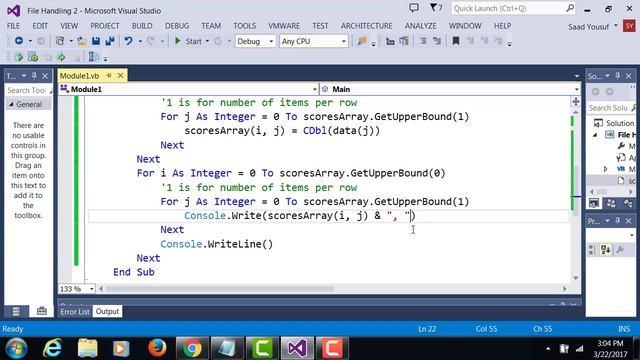This screenshot has height=360, width=640.
Task: Open the ARCHITECTURE menu
Action: coord(367,26)
